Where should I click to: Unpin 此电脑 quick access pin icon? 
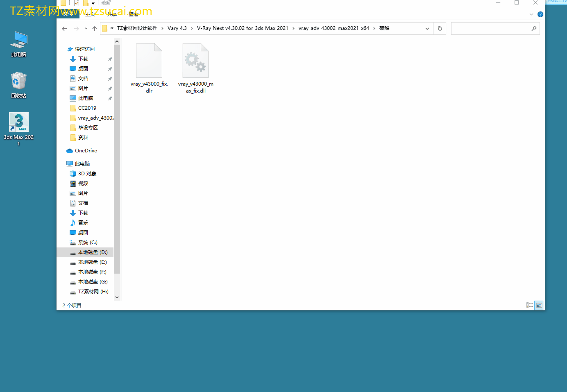point(110,98)
